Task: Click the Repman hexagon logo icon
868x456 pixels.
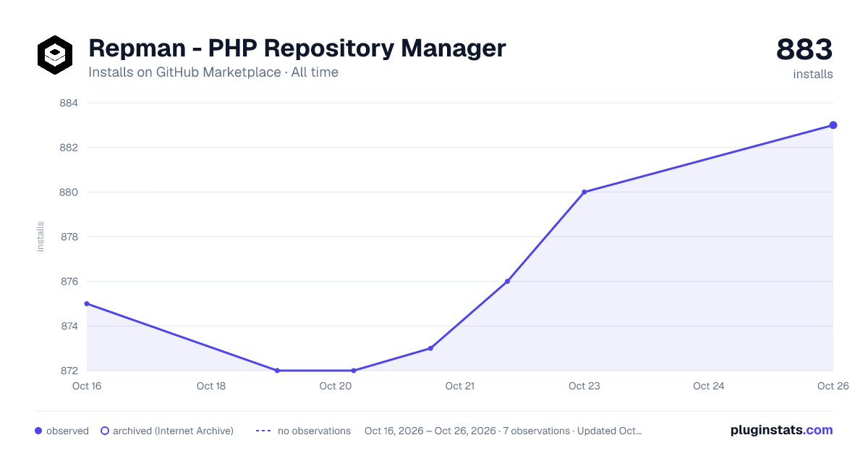Action: coord(55,55)
